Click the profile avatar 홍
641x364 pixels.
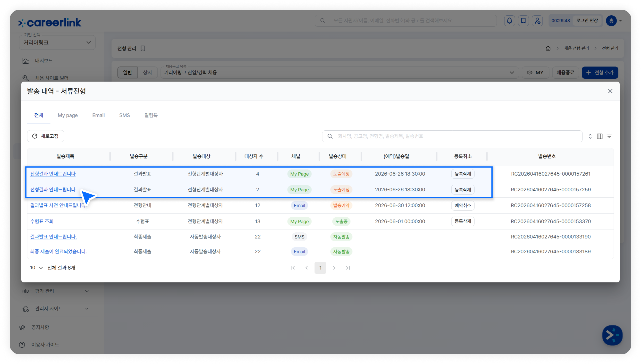point(611,21)
